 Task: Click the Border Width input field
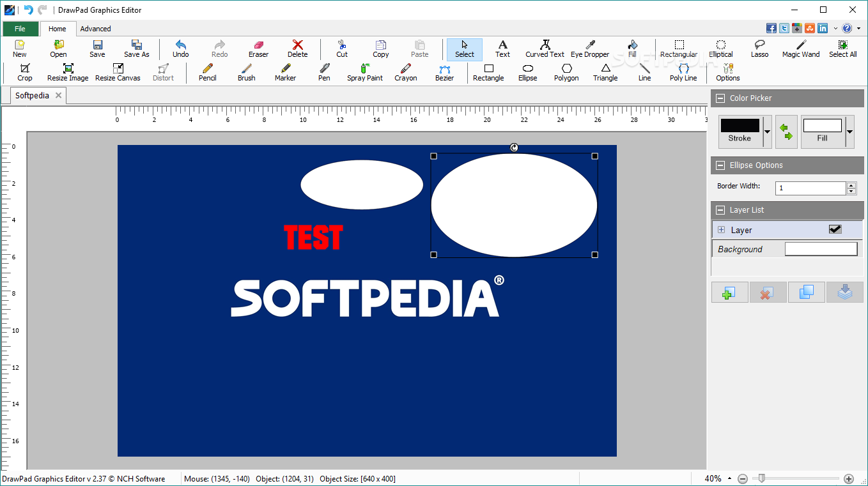click(810, 188)
